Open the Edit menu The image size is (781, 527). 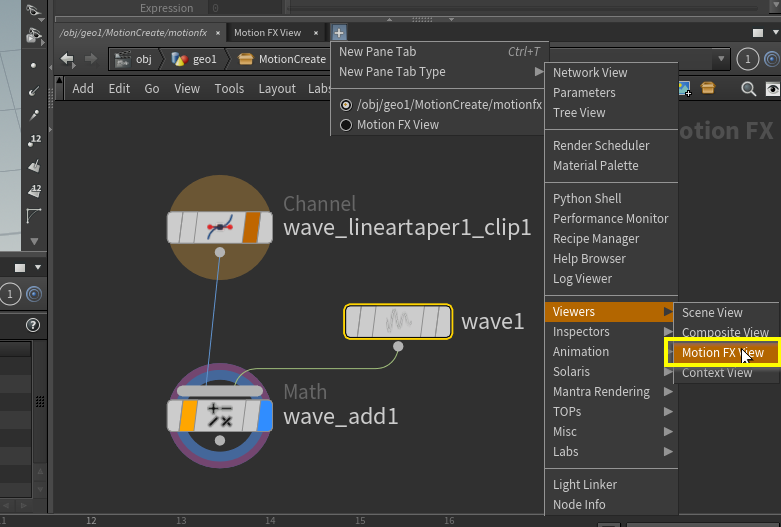click(119, 89)
